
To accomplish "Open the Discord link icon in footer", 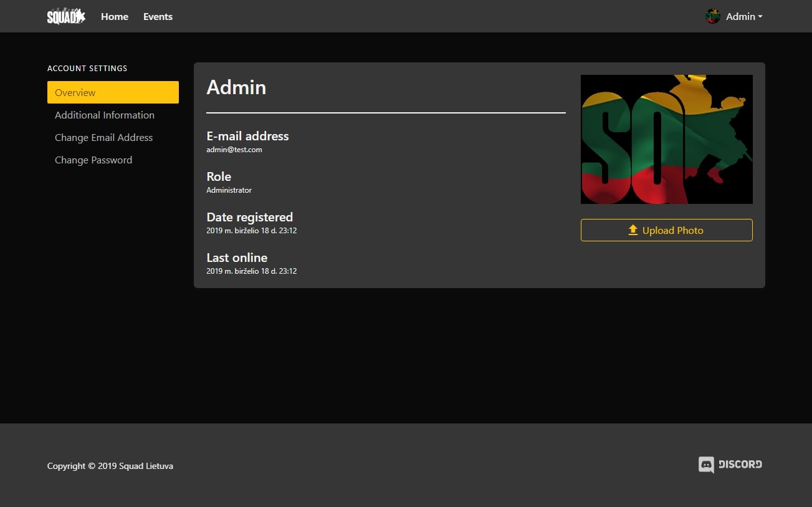I will tap(730, 465).
